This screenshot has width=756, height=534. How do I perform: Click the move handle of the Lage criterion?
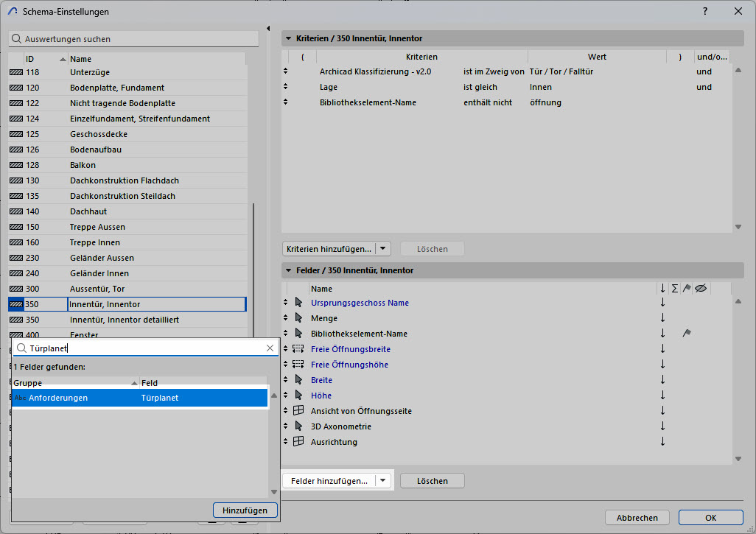[286, 87]
